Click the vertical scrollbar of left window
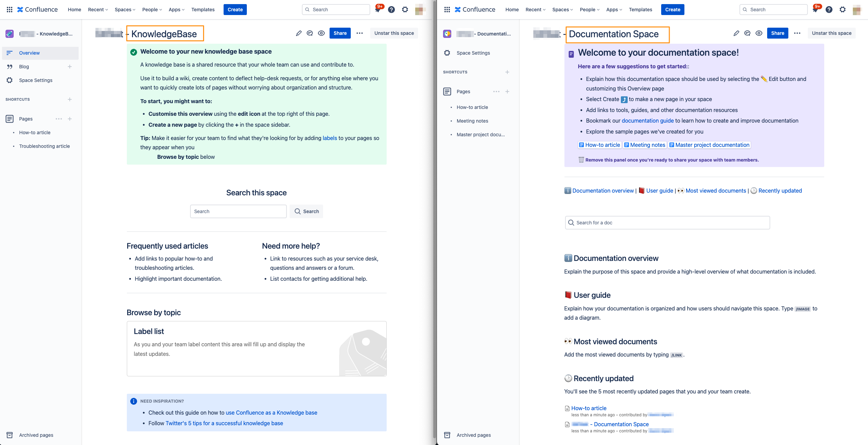This screenshot has height=445, width=868. [x=434, y=219]
